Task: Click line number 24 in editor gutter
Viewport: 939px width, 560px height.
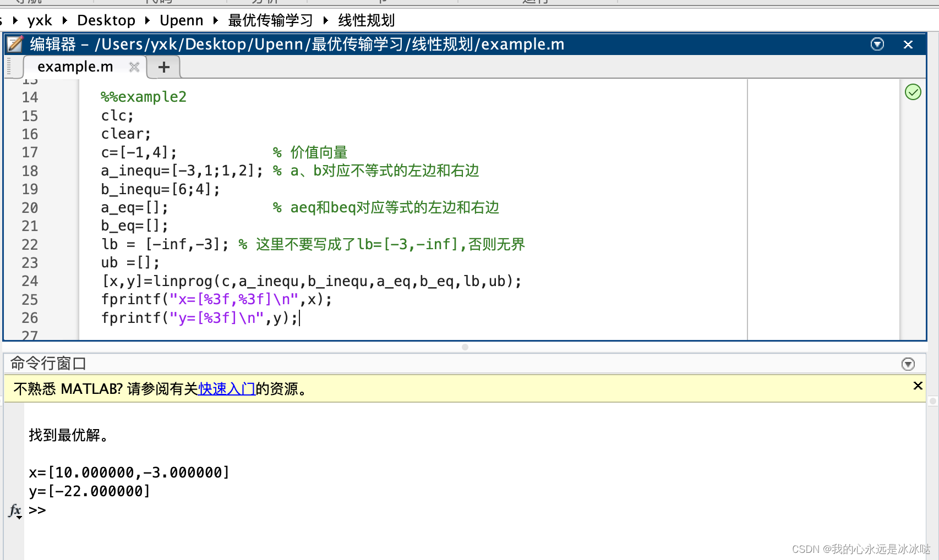Action: click(x=30, y=281)
